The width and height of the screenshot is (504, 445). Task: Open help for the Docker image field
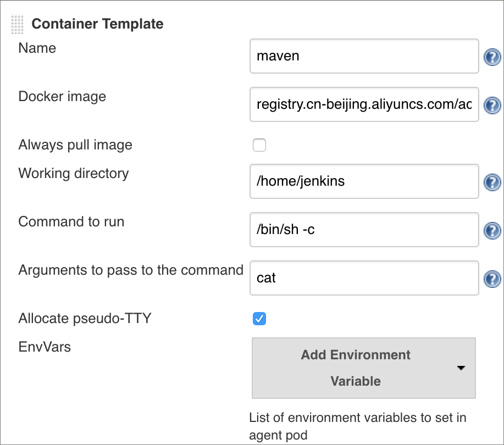coord(492,105)
